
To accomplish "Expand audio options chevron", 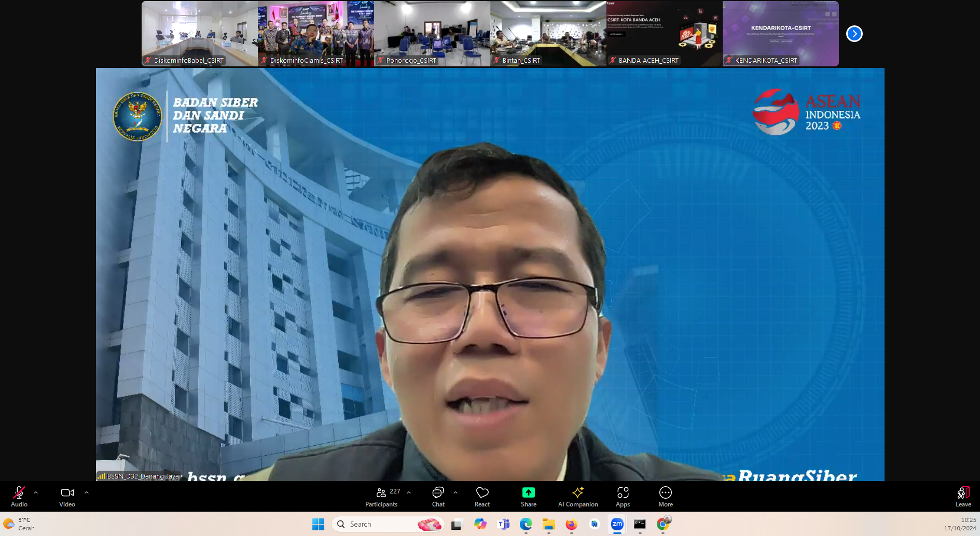I will coord(36,492).
